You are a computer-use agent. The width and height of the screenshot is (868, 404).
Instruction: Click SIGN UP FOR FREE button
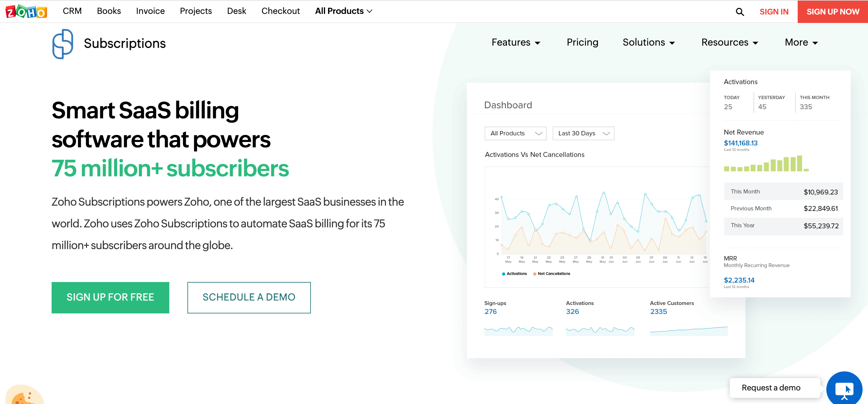point(110,297)
